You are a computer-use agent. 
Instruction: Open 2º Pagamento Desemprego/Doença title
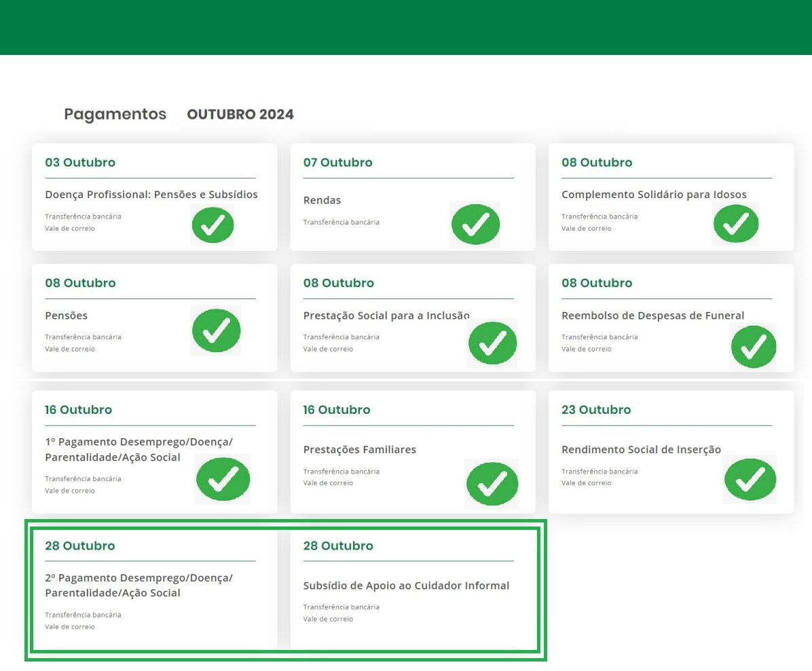[139, 585]
